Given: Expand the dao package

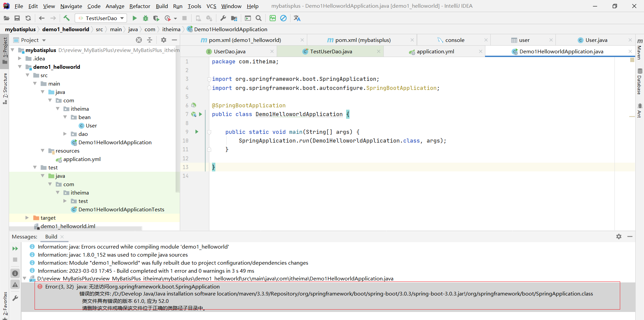Looking at the screenshot, I should pyautogui.click(x=65, y=134).
